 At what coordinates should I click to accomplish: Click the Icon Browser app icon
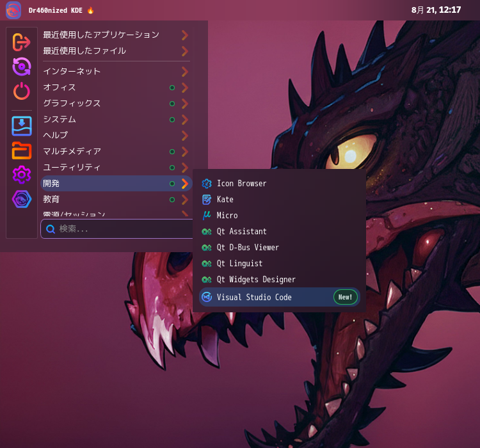207,184
